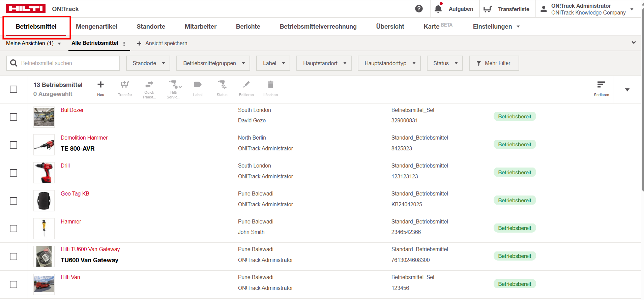Select the Drill row checkbox
This screenshot has width=644, height=300.
(13, 173)
